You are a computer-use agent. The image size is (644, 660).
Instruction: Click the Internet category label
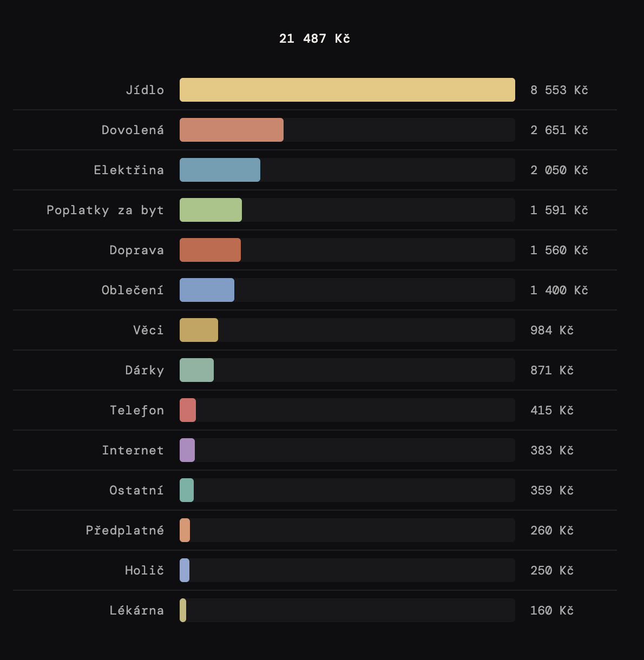133,450
